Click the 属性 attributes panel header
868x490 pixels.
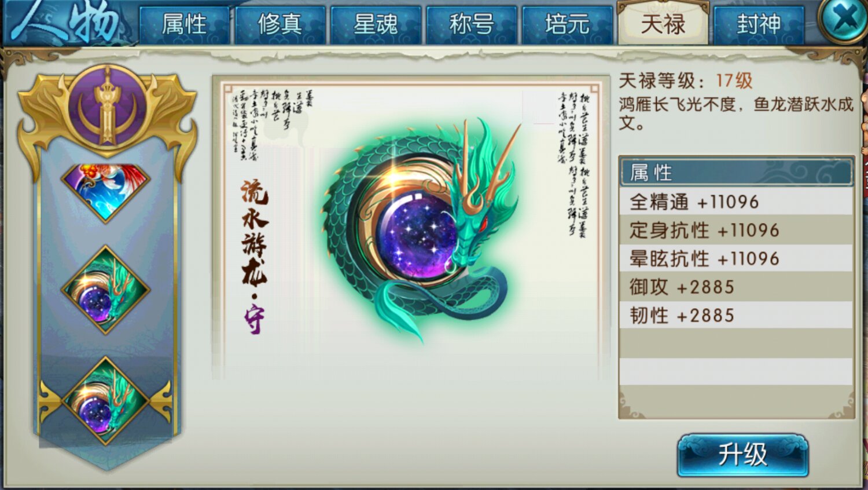(x=736, y=172)
